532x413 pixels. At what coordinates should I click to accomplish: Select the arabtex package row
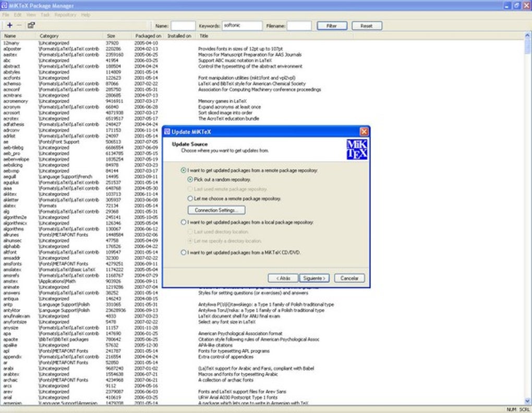pyautogui.click(x=262, y=374)
